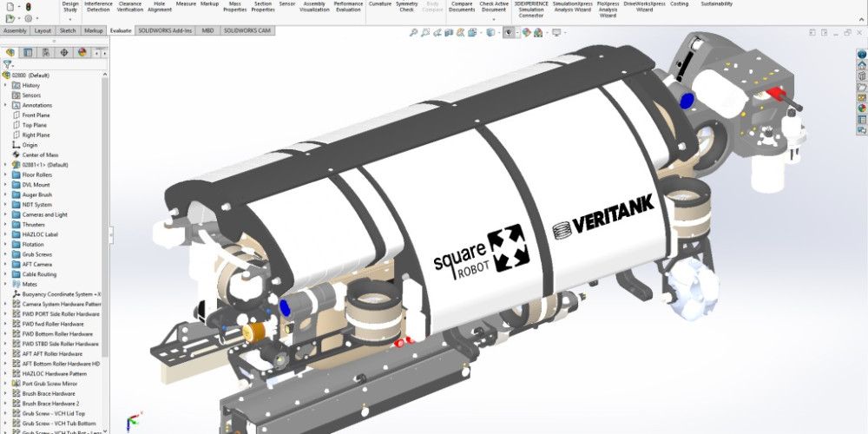Click the Previous View icon
The height and width of the screenshot is (434, 868).
[x=437, y=33]
